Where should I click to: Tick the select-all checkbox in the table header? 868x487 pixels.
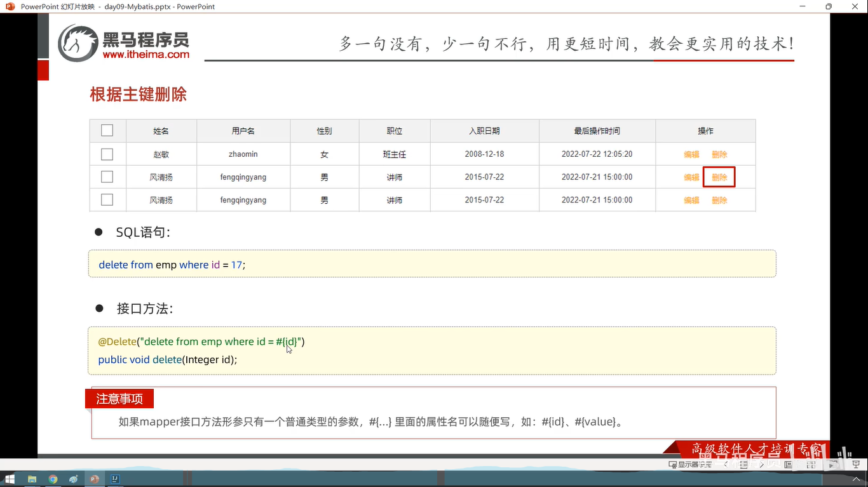pyautogui.click(x=107, y=130)
